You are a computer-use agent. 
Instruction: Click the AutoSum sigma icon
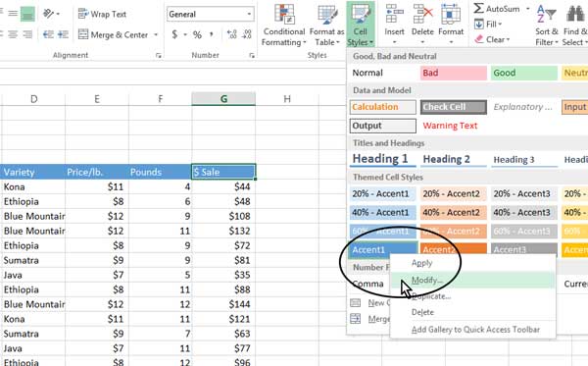(x=478, y=8)
